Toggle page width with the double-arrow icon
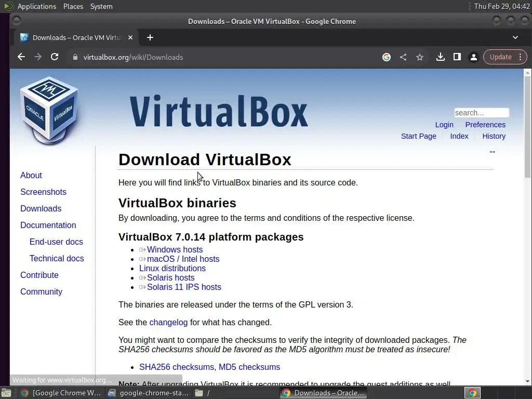The width and height of the screenshot is (532, 399). 493,152
